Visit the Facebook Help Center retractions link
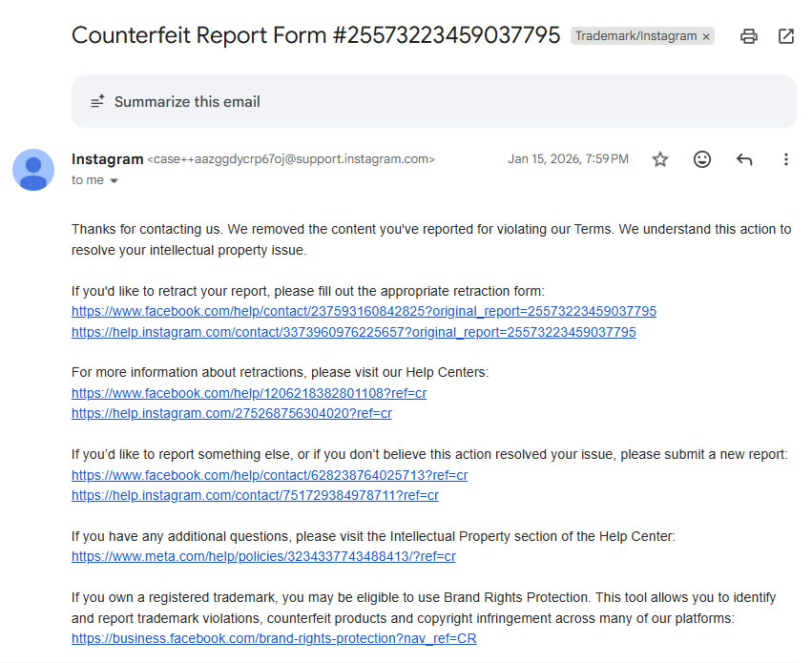The width and height of the screenshot is (812, 663). click(249, 393)
